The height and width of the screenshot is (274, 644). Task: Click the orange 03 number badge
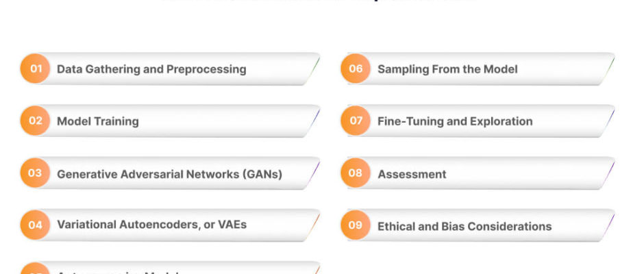(36, 173)
